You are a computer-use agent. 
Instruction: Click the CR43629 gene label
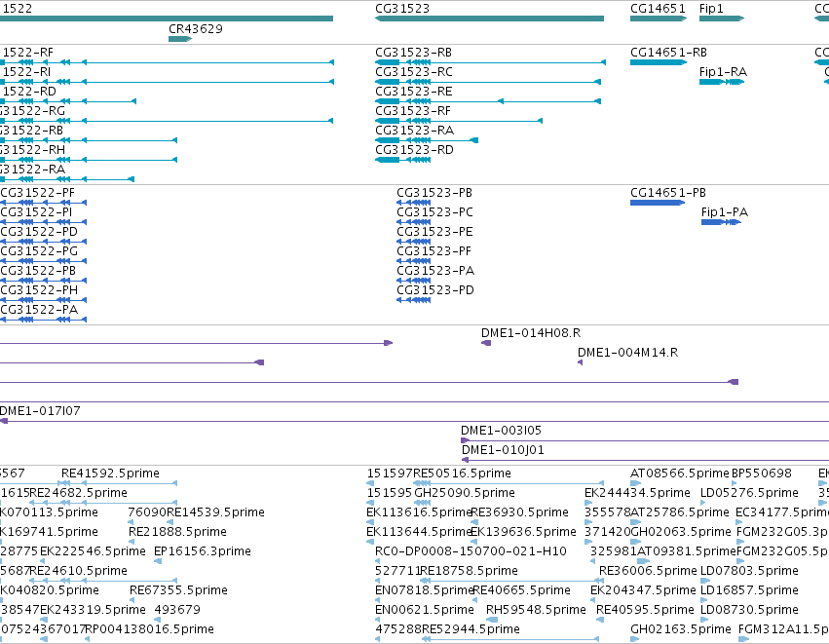(196, 29)
